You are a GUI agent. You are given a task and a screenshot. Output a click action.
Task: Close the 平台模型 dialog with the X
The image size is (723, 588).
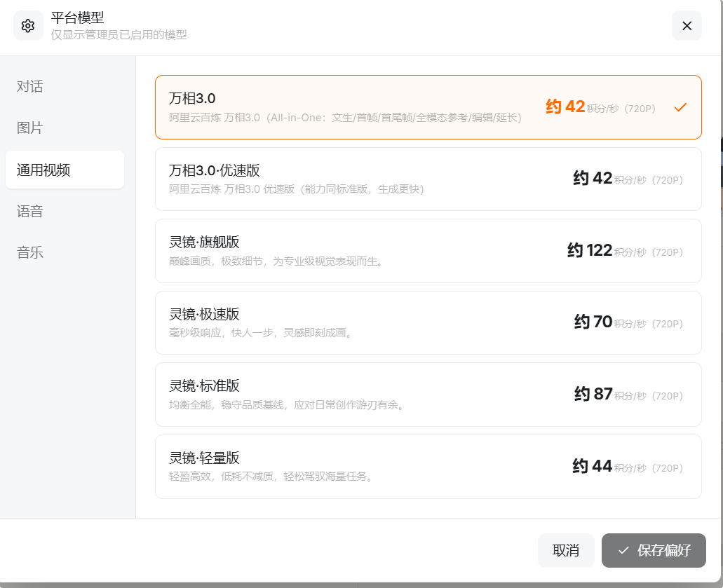click(687, 26)
